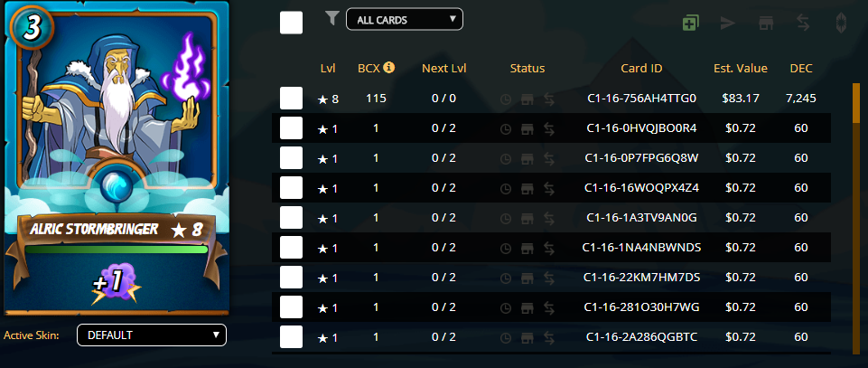868x368 pixels.
Task: Select checkbox for card C1-16-16WOQPX4Z4
Action: (x=291, y=188)
